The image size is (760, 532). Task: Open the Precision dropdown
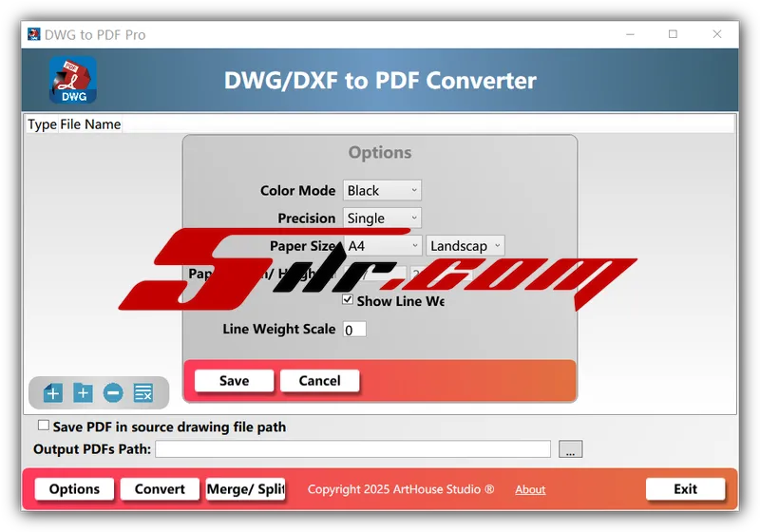tap(382, 218)
